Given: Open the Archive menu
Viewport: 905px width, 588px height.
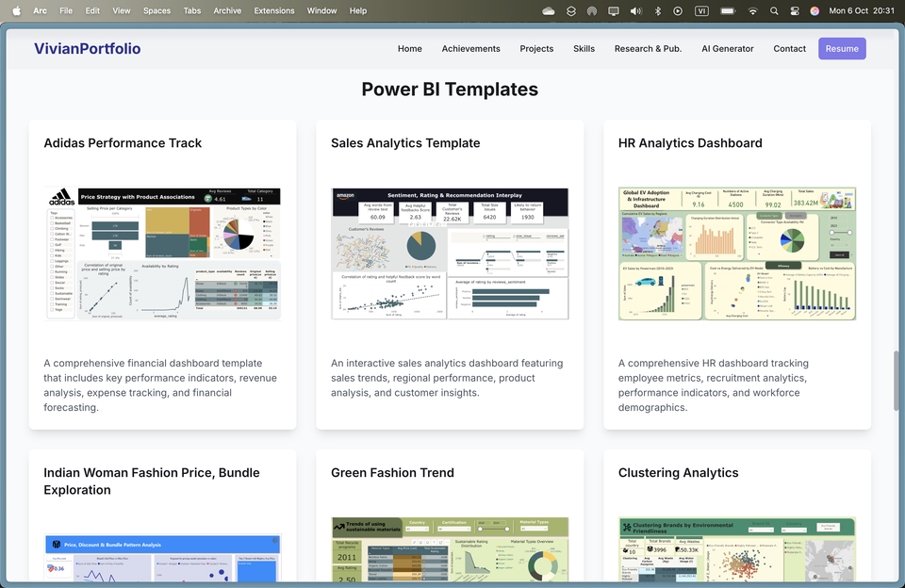Looking at the screenshot, I should pyautogui.click(x=227, y=10).
